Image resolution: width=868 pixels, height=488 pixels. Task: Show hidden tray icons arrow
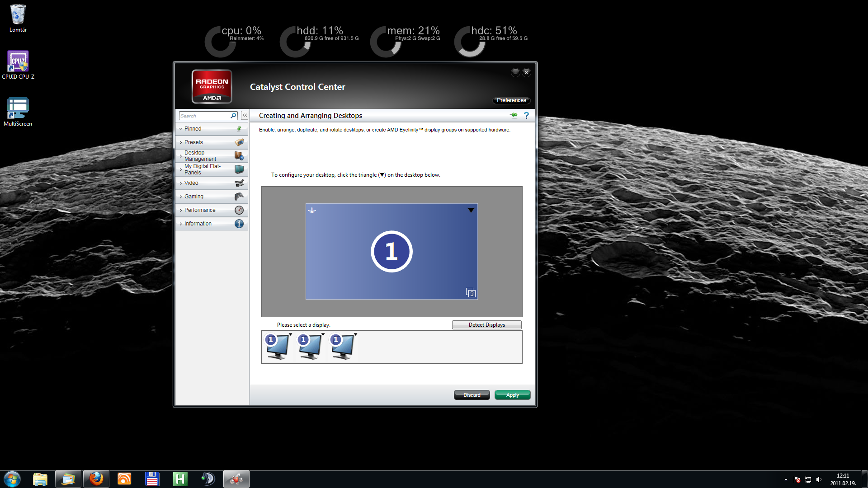click(x=786, y=479)
